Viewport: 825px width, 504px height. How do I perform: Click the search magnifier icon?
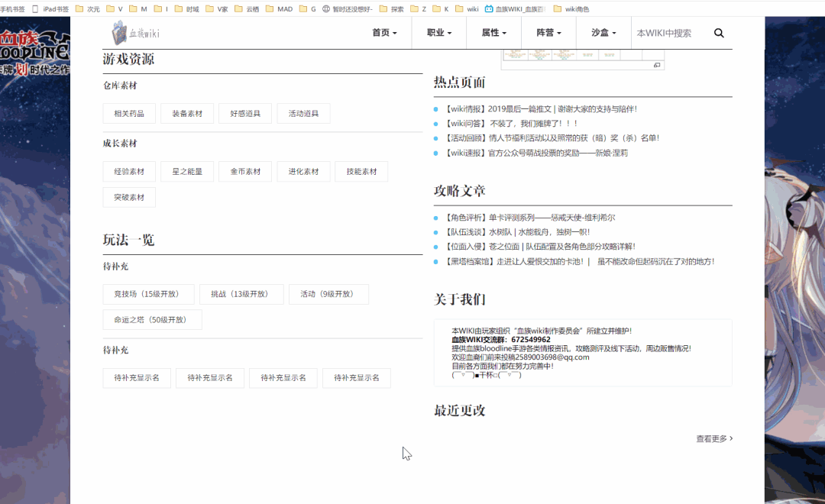click(719, 33)
